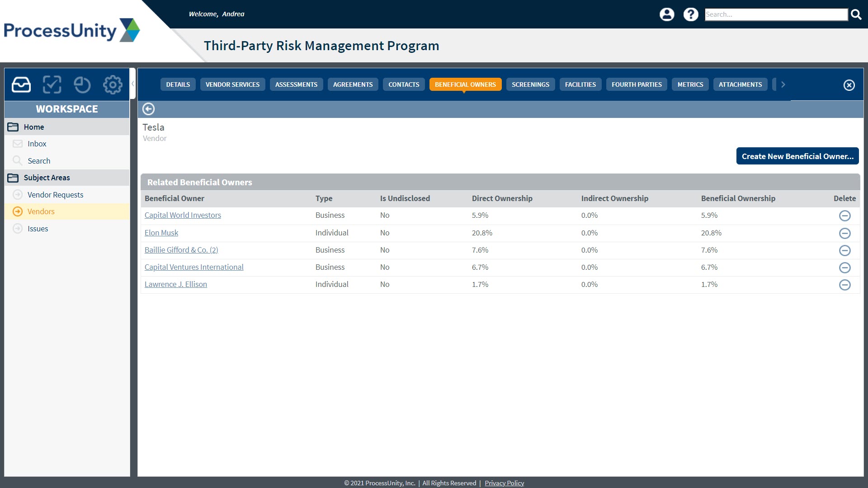
Task: Open Lawrence J. Ellison link
Action: pyautogui.click(x=176, y=284)
